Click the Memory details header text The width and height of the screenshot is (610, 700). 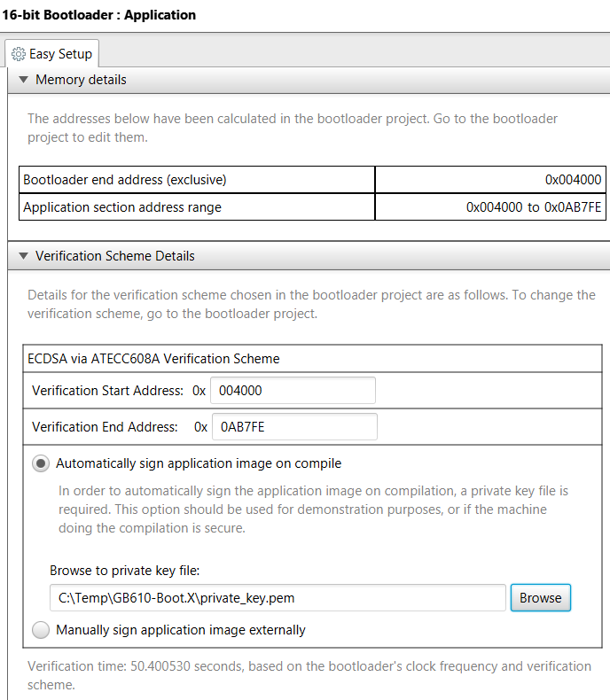[x=81, y=80]
